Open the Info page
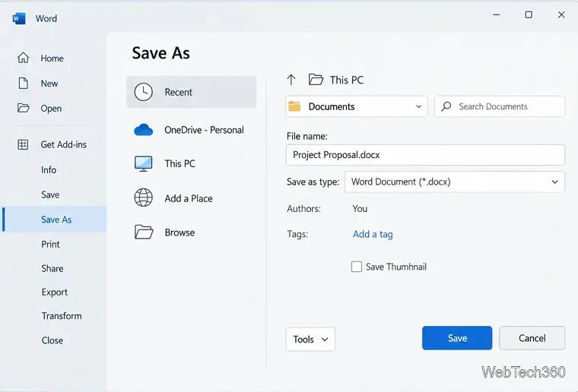 (49, 169)
